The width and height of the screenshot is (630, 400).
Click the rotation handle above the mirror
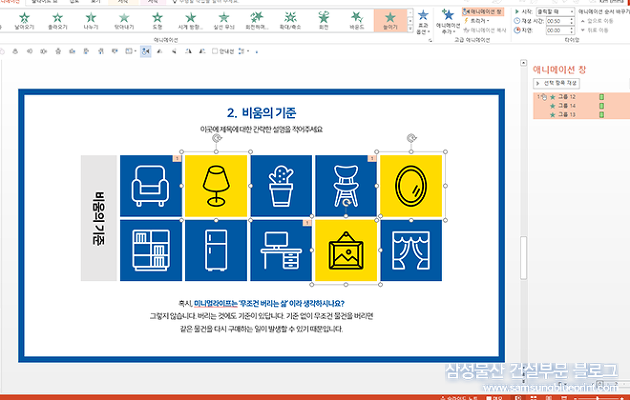coord(411,139)
